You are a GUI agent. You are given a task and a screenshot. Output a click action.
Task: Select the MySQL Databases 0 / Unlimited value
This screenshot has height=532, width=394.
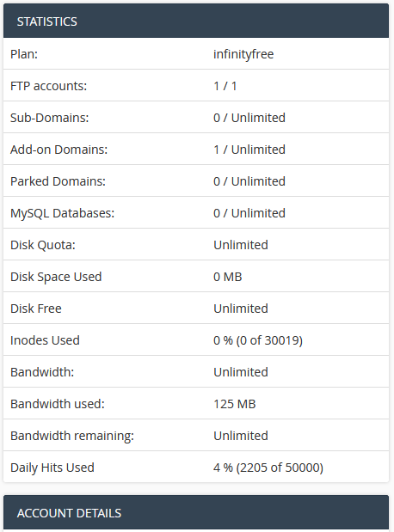click(x=249, y=213)
